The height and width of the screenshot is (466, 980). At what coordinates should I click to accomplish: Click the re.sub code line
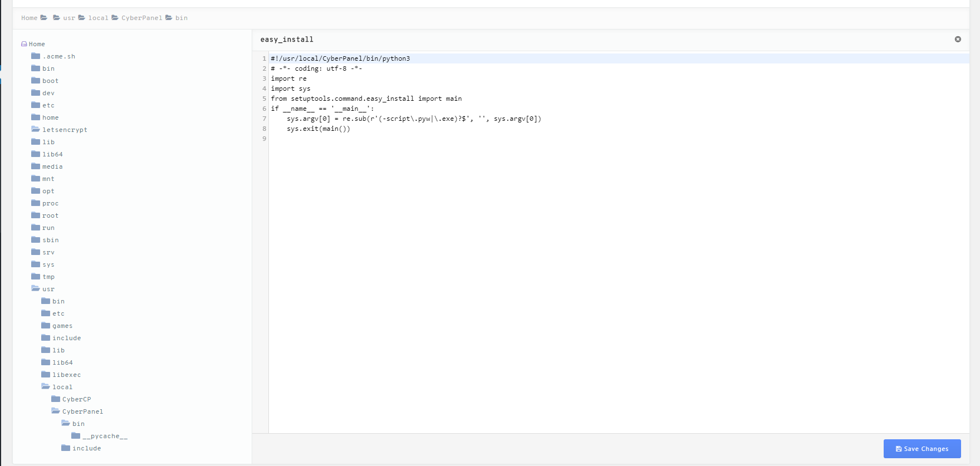414,119
